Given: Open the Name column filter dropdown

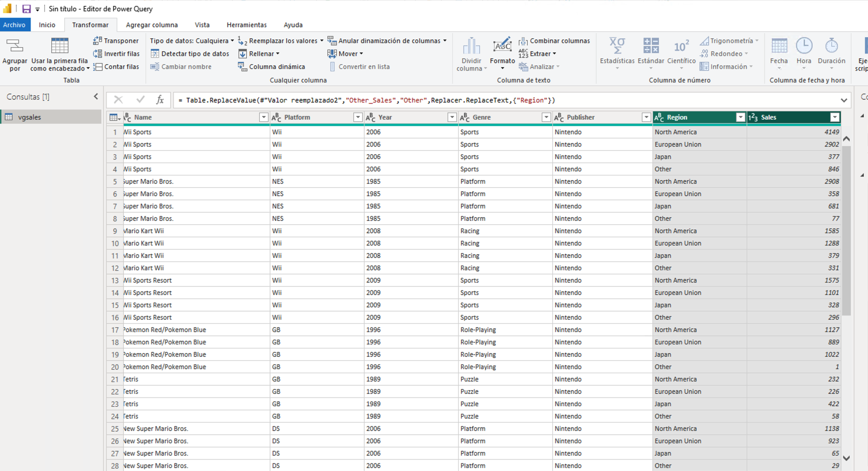Looking at the screenshot, I should click(264, 117).
